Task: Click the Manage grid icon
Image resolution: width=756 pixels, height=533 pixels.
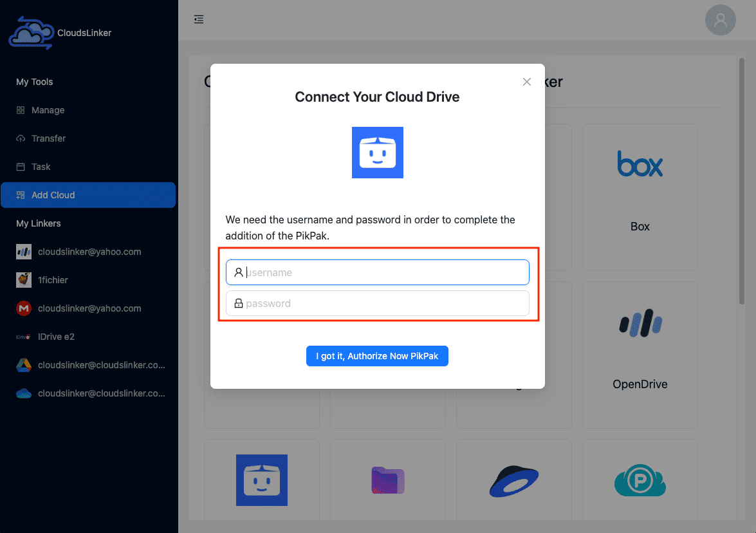Action: pyautogui.click(x=20, y=110)
